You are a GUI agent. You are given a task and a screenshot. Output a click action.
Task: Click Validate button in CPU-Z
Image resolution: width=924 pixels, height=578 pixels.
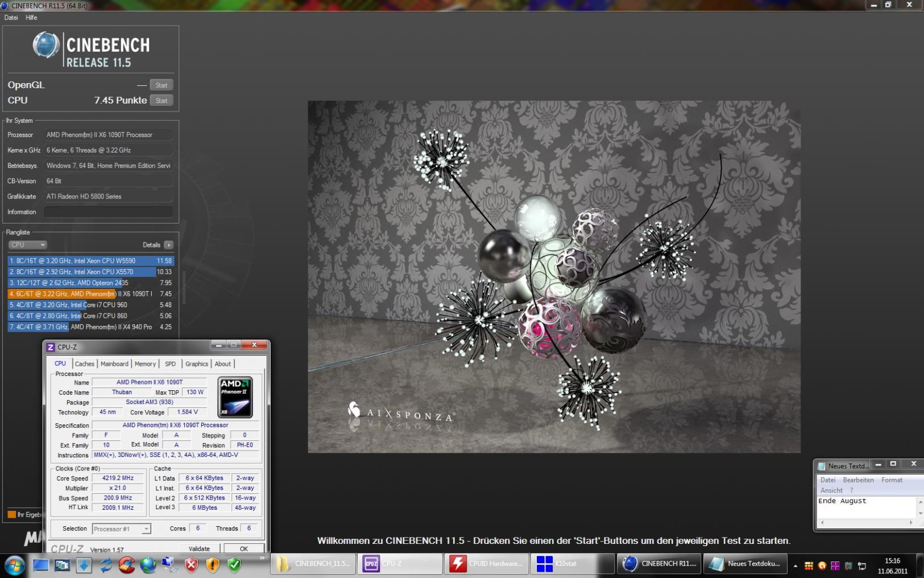point(199,549)
